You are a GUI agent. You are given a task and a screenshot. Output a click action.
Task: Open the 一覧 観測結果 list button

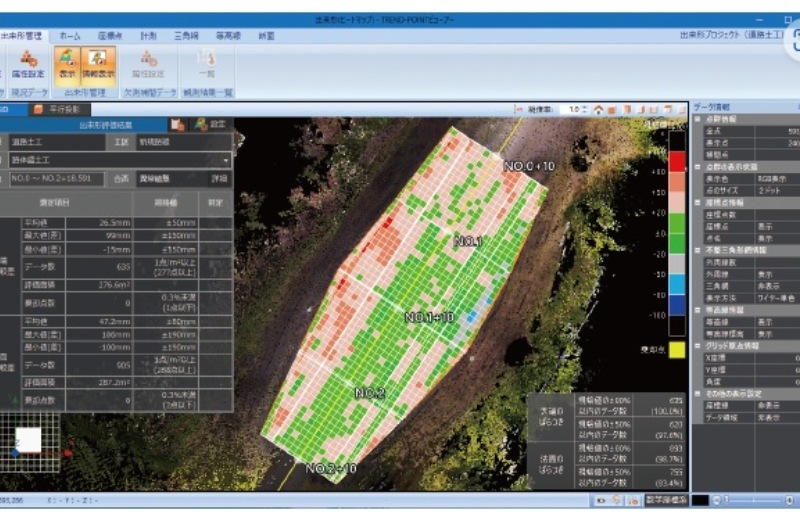pos(207,64)
